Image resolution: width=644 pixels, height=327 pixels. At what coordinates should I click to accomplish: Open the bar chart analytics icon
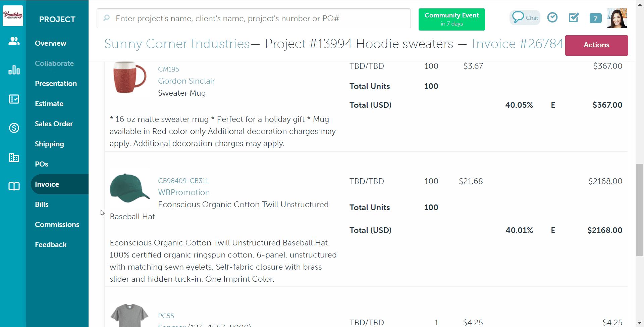coord(14,70)
